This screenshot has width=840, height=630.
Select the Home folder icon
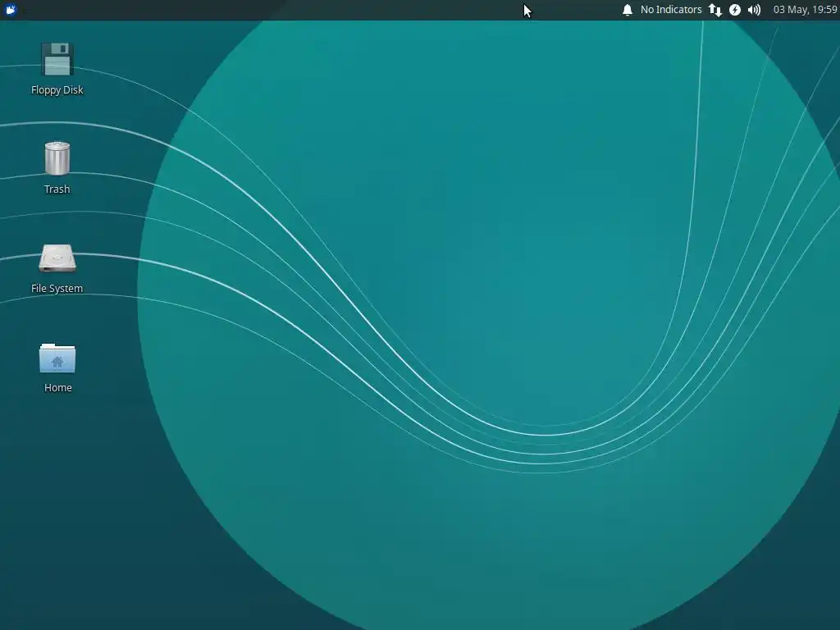click(x=57, y=358)
